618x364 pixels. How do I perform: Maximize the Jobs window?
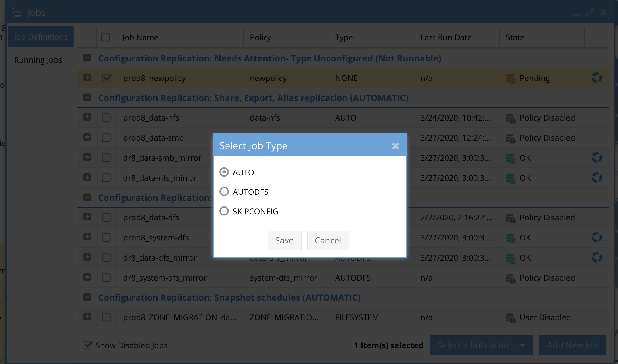[x=590, y=12]
